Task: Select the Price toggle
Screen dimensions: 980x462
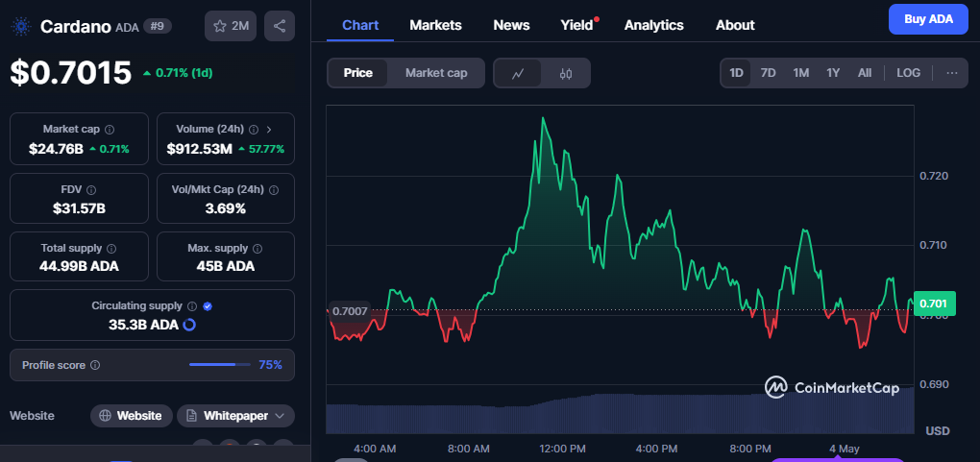Action: pyautogui.click(x=358, y=73)
